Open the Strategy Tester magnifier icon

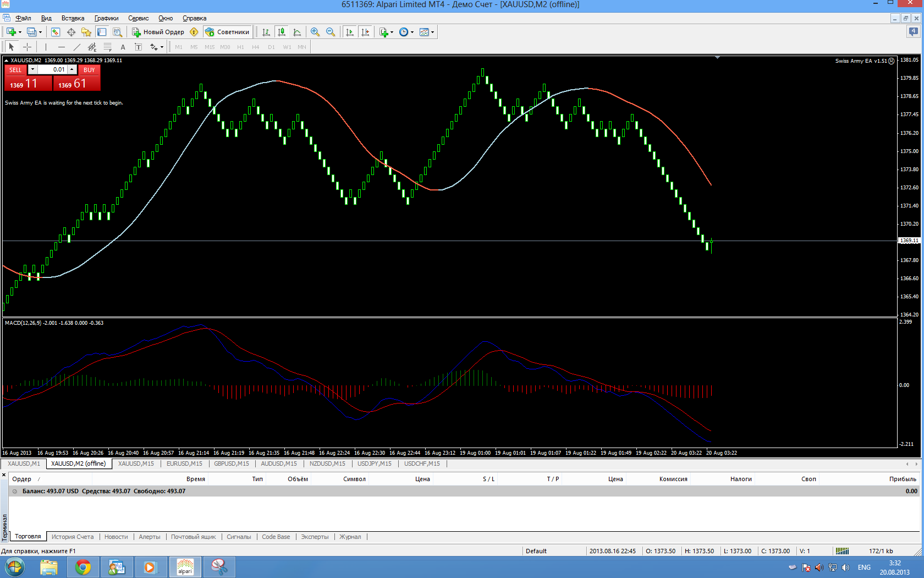point(117,32)
